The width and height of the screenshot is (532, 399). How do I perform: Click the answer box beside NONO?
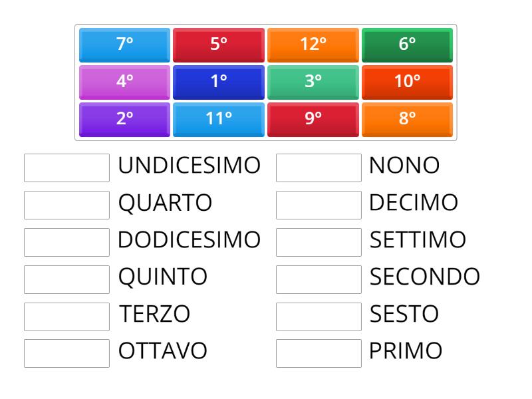point(319,166)
